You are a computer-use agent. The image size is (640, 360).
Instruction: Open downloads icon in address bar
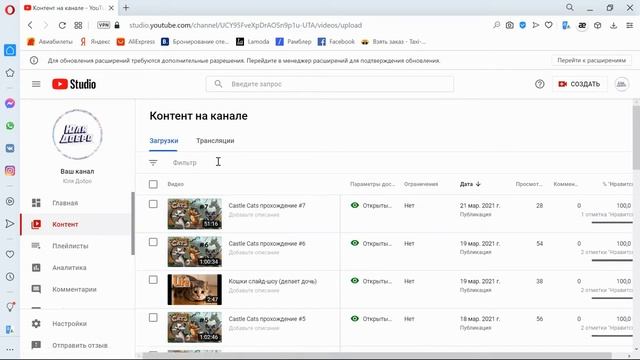(613, 25)
